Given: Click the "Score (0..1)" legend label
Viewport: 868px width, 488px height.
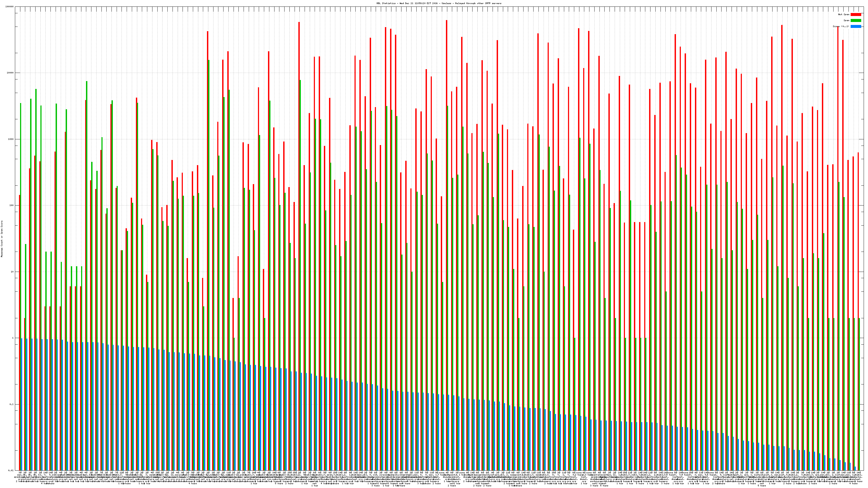Looking at the screenshot, I should click(841, 26).
